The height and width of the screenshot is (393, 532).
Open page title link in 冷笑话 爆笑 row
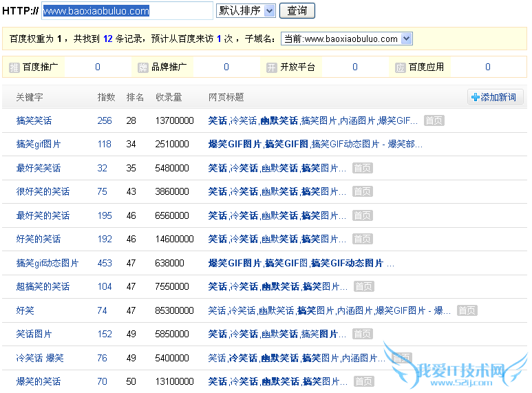tap(297, 358)
